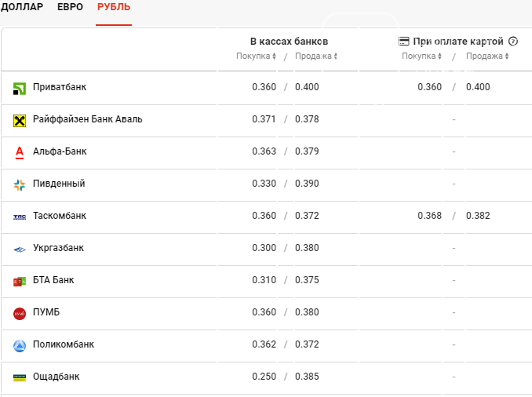Click the Oschadbank logo icon
The height and width of the screenshot is (397, 532).
(x=20, y=377)
